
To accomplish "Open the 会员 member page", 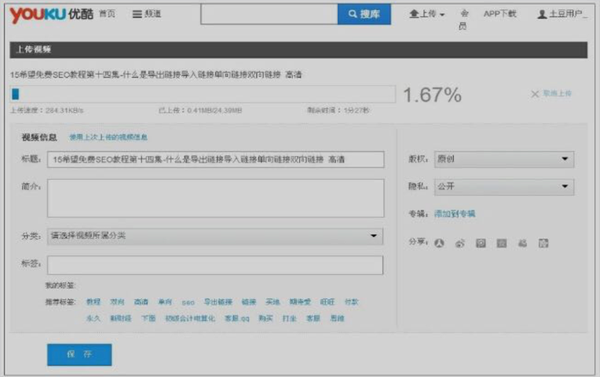I will click(x=464, y=20).
